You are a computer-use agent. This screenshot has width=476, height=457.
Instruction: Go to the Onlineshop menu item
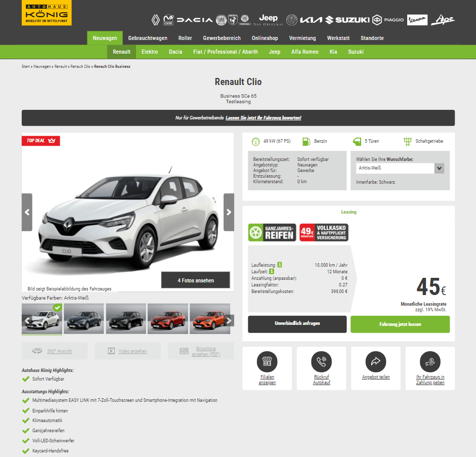(265, 38)
